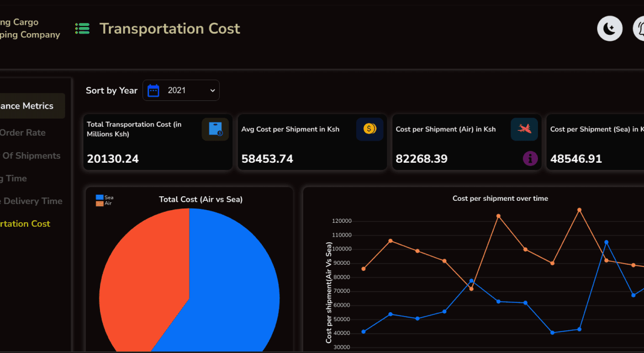Toggle the Air legend color box
644x353 pixels.
click(99, 204)
